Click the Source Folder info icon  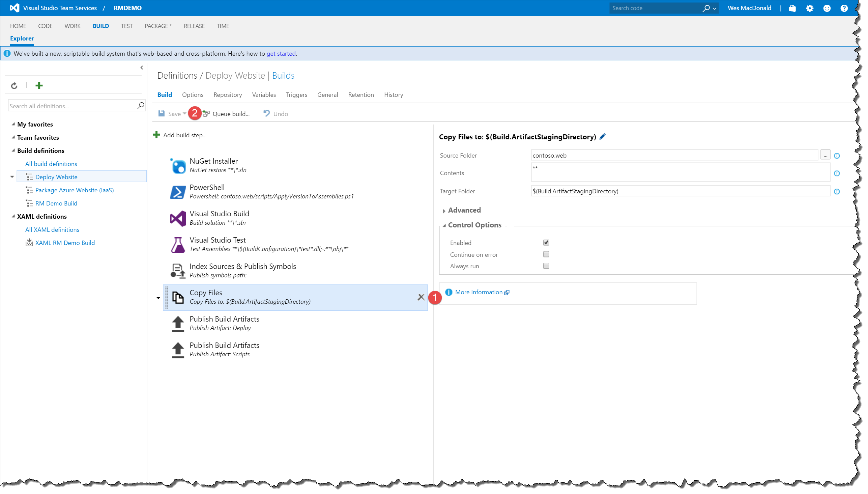[837, 156]
